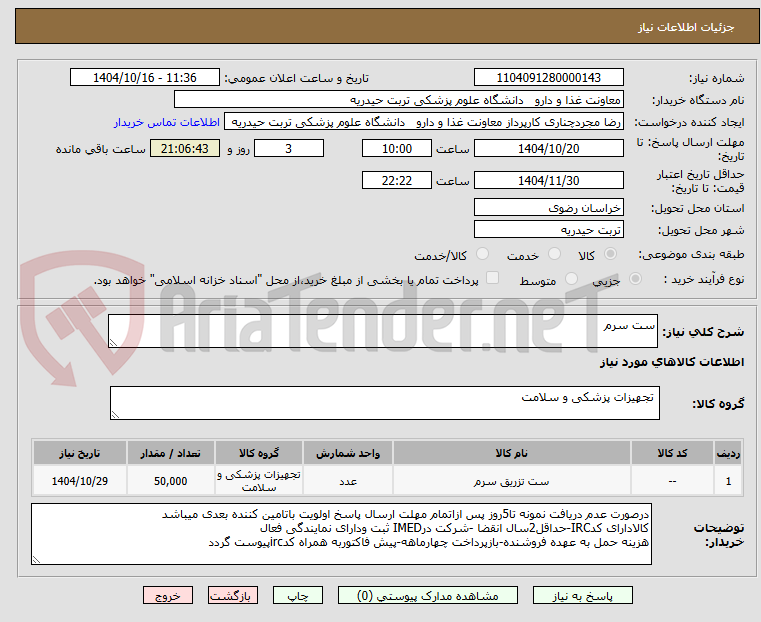Click the row number cell 1
The image size is (761, 622).
click(x=728, y=481)
